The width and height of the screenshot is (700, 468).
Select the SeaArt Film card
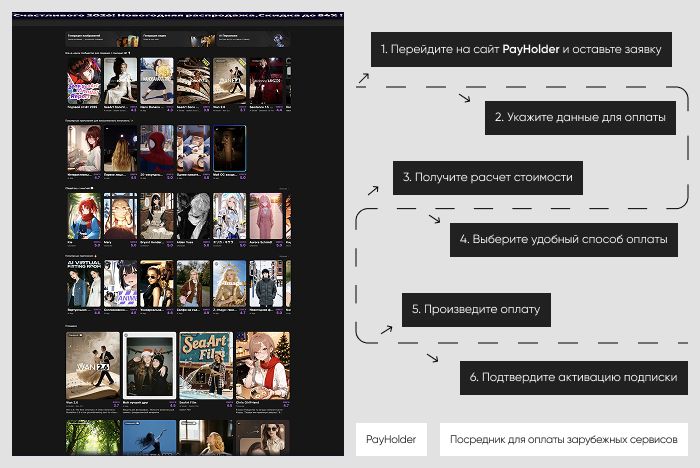tap(205, 366)
